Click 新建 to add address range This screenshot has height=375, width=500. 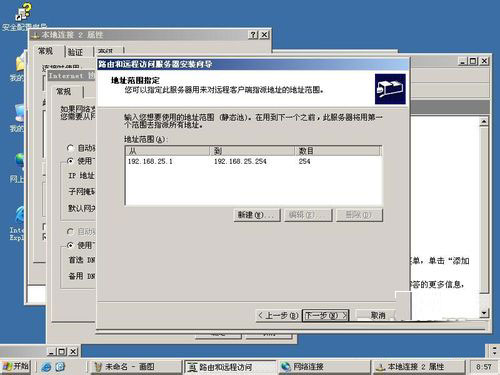(257, 215)
